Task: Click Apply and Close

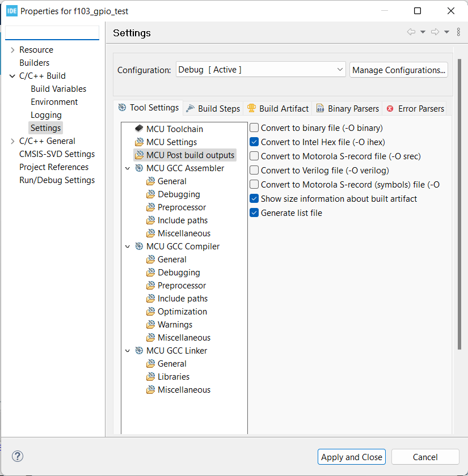Action: [x=352, y=457]
